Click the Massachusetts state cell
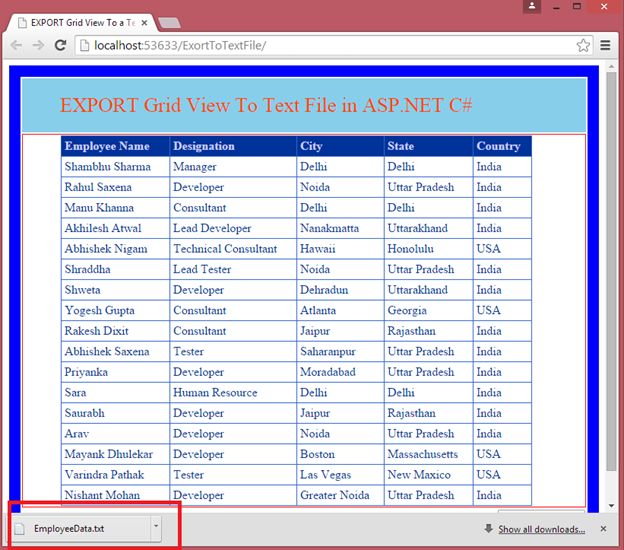The image size is (624, 550). [429, 454]
